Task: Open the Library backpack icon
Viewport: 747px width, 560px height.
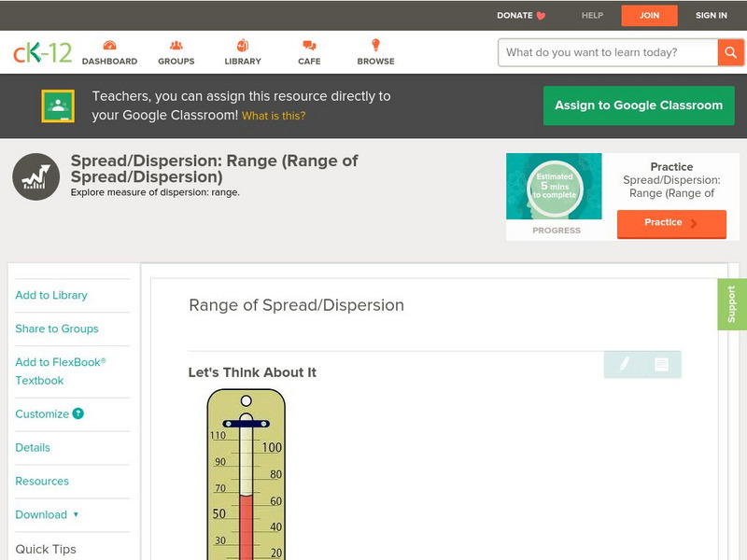Action: click(x=243, y=45)
